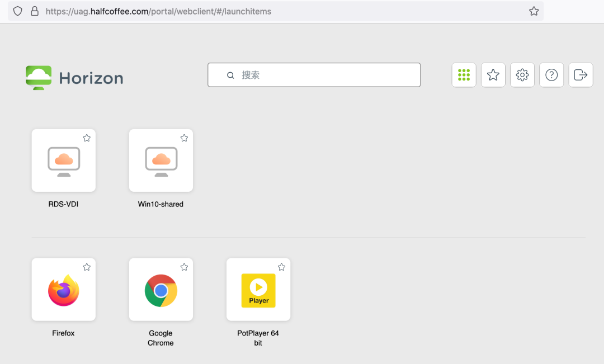Screen dimensions: 604x364
Task: Click the Horizon logo
Action: pos(39,78)
